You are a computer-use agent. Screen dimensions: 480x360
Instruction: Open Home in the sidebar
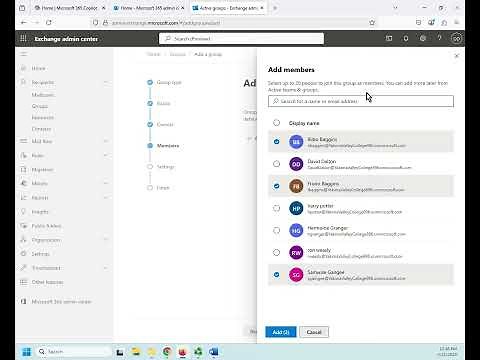point(38,68)
